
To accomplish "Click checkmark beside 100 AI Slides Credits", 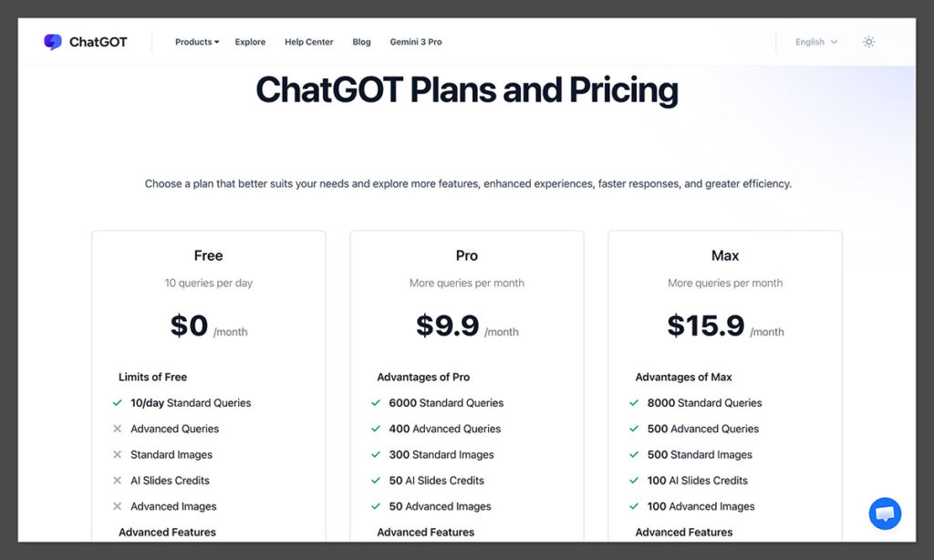I will click(x=633, y=481).
